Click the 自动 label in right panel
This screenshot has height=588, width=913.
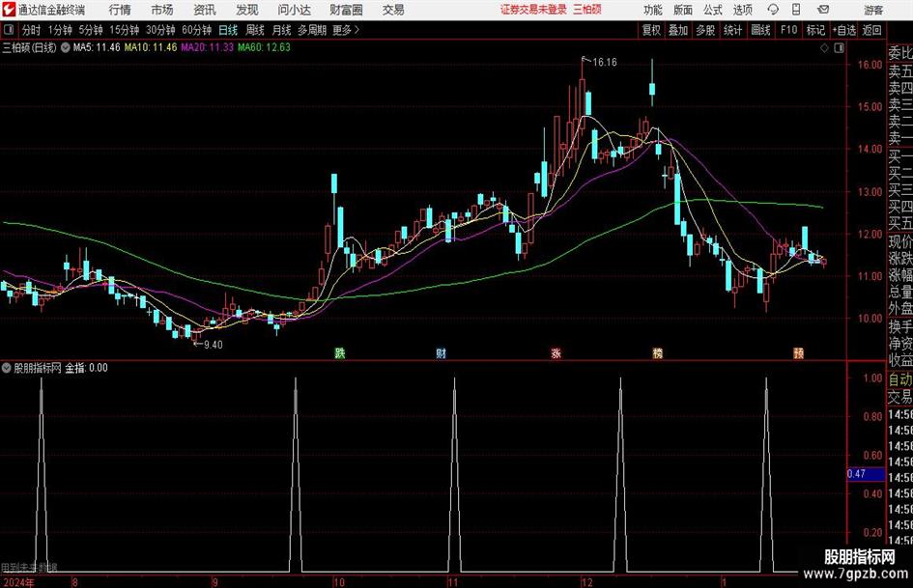click(900, 379)
